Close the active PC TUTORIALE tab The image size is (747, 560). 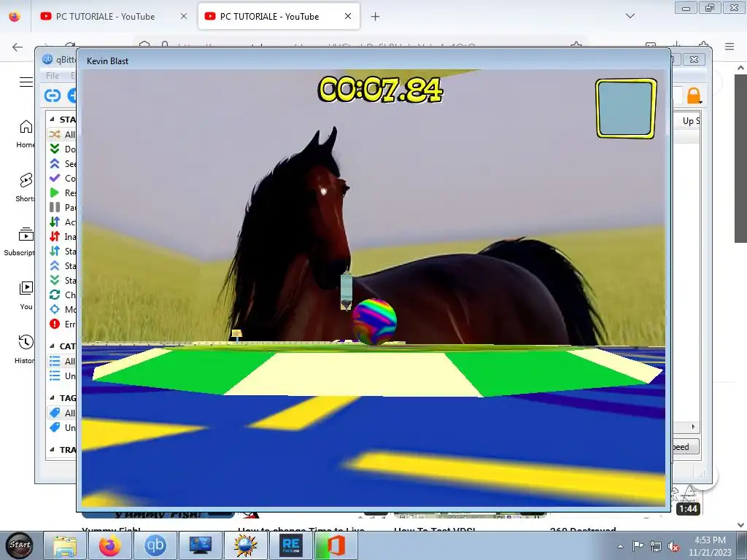(x=348, y=16)
